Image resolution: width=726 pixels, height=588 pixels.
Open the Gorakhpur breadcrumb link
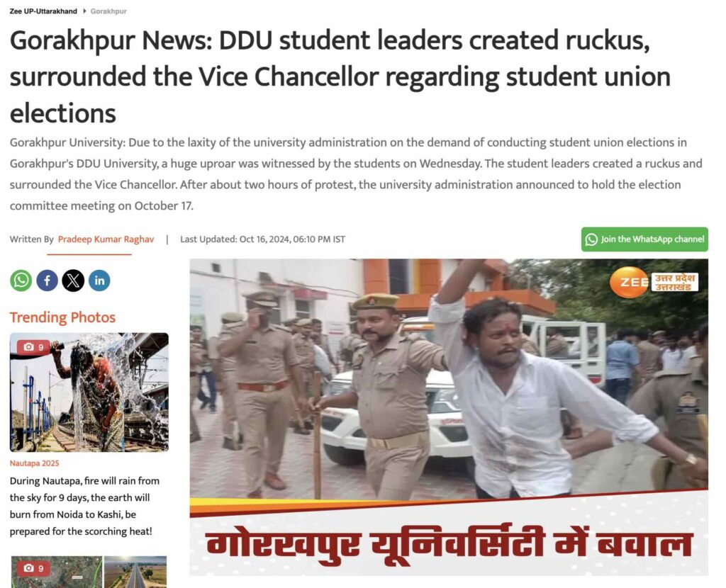click(108, 11)
